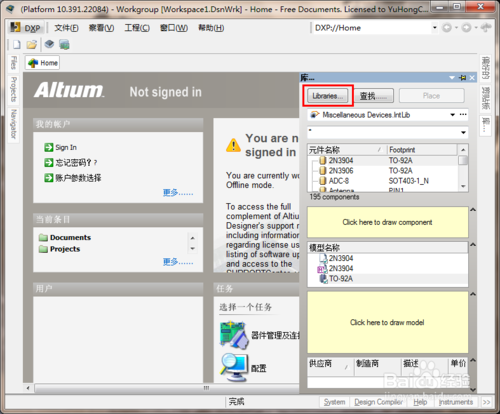Image resolution: width=500 pixels, height=414 pixels.
Task: Click the component filter input field
Action: (x=383, y=132)
